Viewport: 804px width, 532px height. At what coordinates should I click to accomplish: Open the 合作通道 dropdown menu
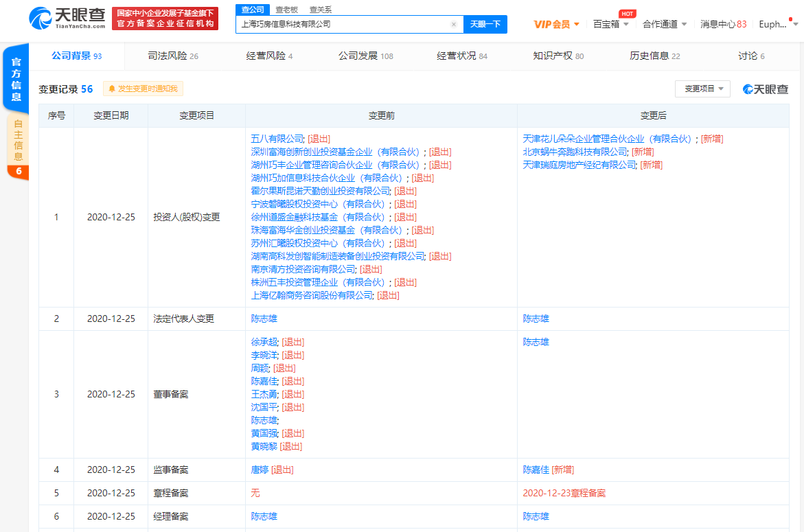(664, 24)
